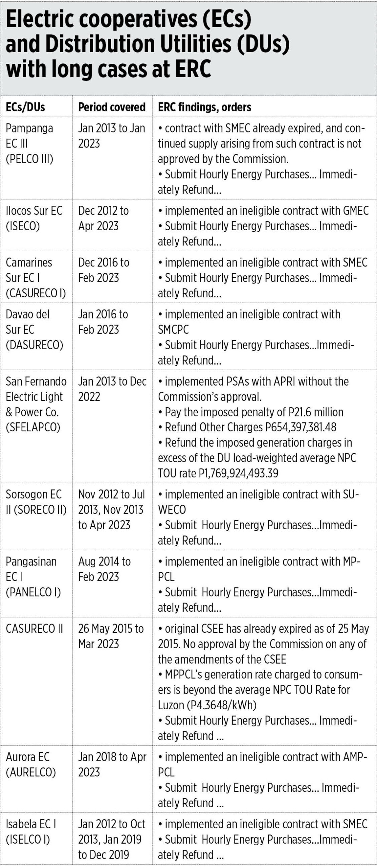Select the Isabela EC I (ISELCO I) cell
377x868 pixels.
click(x=31, y=831)
